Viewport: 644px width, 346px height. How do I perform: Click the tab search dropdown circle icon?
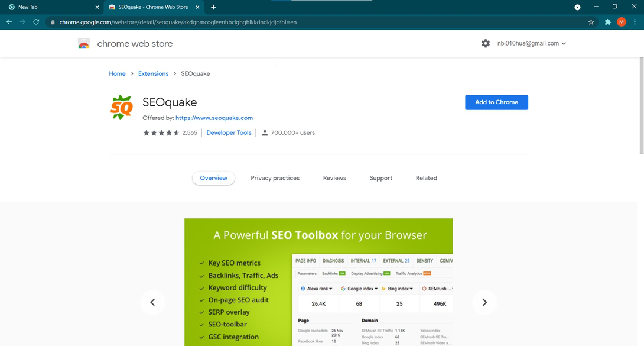point(577,7)
